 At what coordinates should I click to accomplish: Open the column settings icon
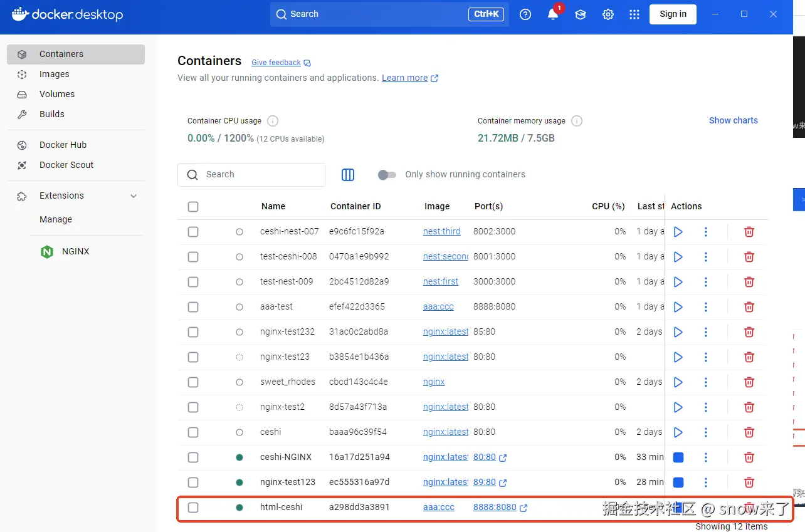pos(348,175)
